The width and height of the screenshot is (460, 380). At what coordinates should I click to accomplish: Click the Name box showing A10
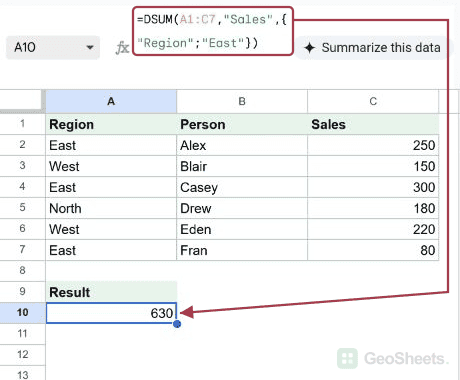point(53,47)
